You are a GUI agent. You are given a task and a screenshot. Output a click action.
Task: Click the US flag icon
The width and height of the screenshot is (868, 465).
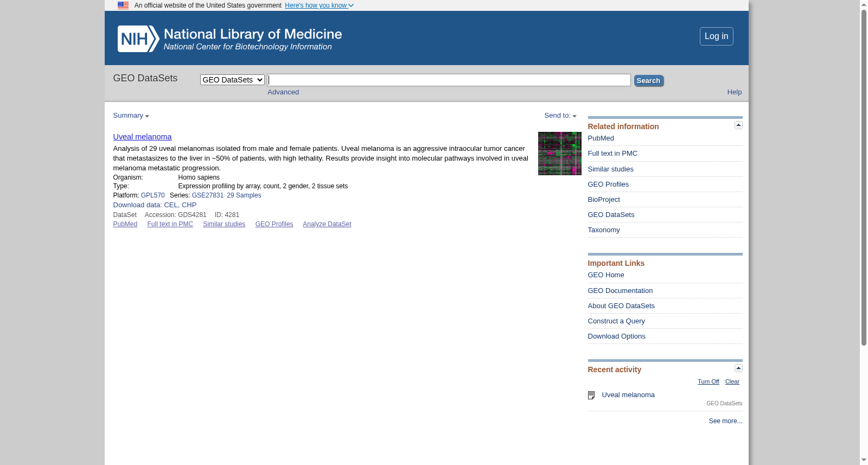(123, 5)
